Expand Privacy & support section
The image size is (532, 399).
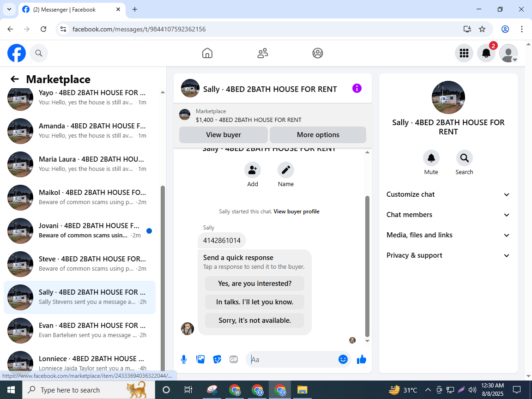click(x=448, y=255)
